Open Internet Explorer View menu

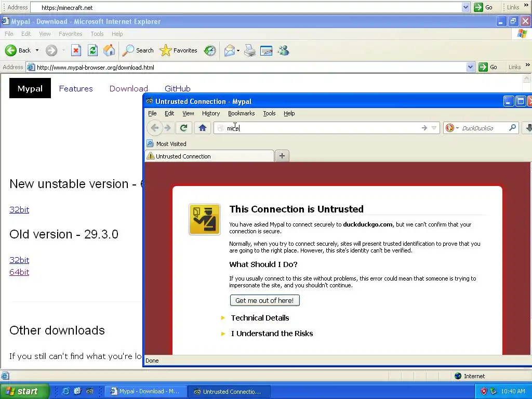pyautogui.click(x=45, y=34)
